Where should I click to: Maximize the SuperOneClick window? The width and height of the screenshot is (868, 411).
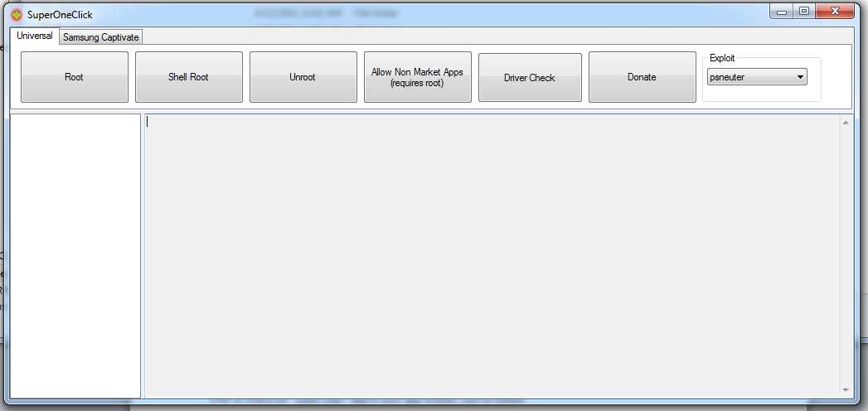803,12
